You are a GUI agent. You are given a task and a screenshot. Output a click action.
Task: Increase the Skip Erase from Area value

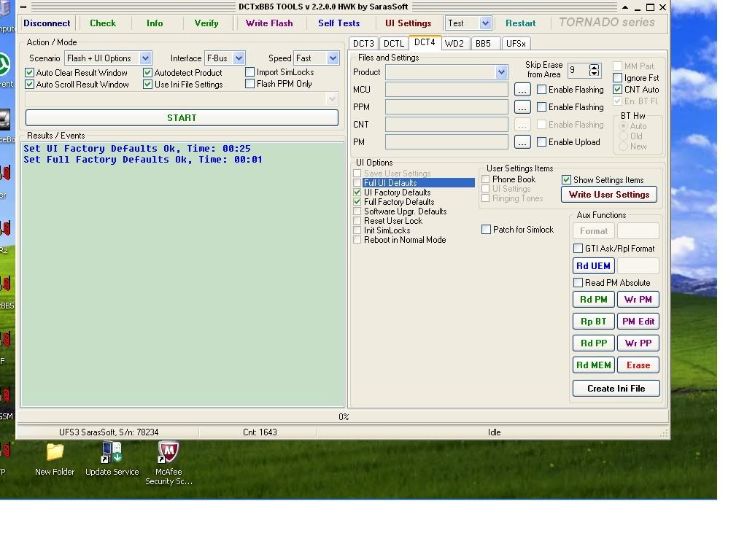(x=594, y=67)
